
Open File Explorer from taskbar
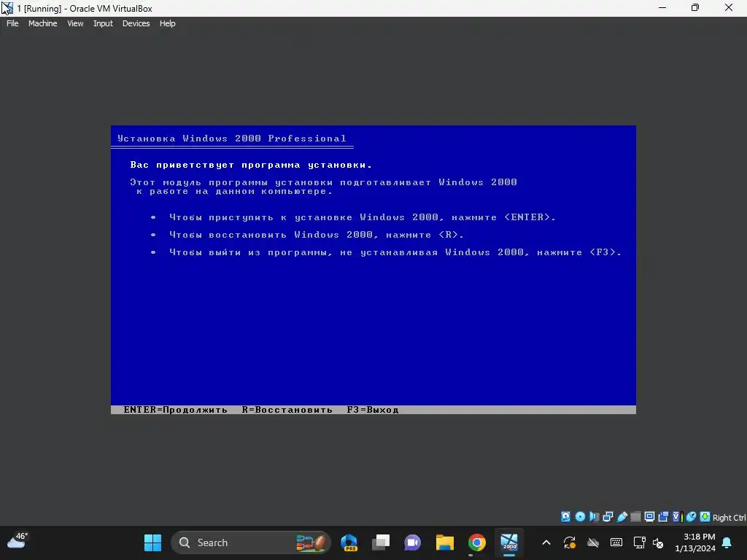click(x=445, y=542)
